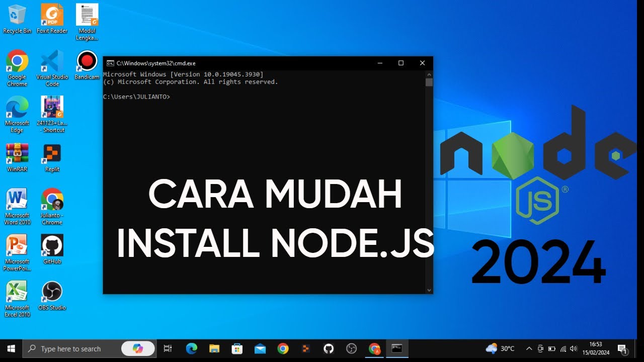Open the Replit desktop shortcut
The width and height of the screenshot is (644, 362).
click(x=52, y=157)
